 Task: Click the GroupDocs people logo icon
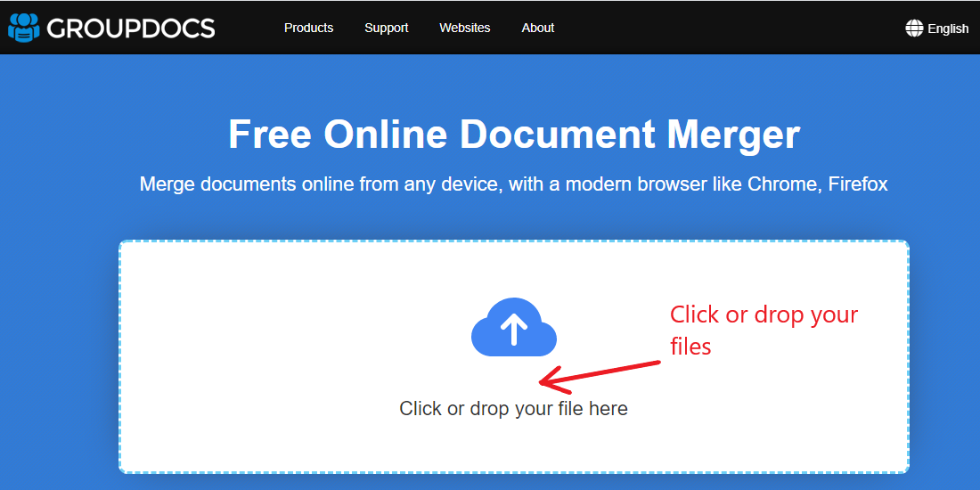coord(24,28)
